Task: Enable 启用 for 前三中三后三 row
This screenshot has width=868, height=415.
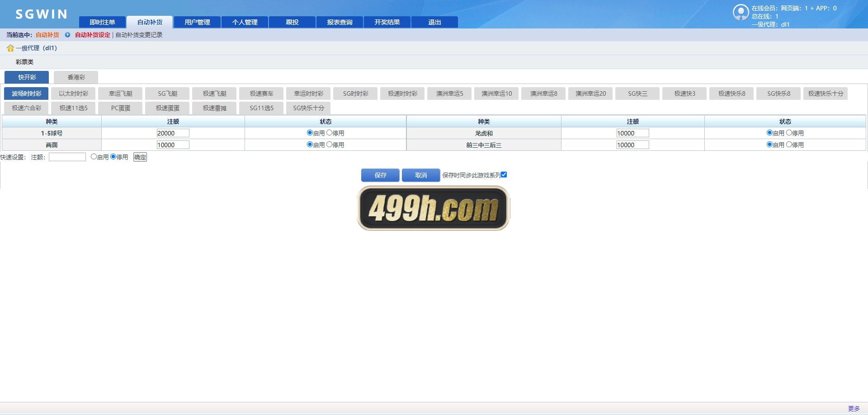Action: [x=769, y=145]
